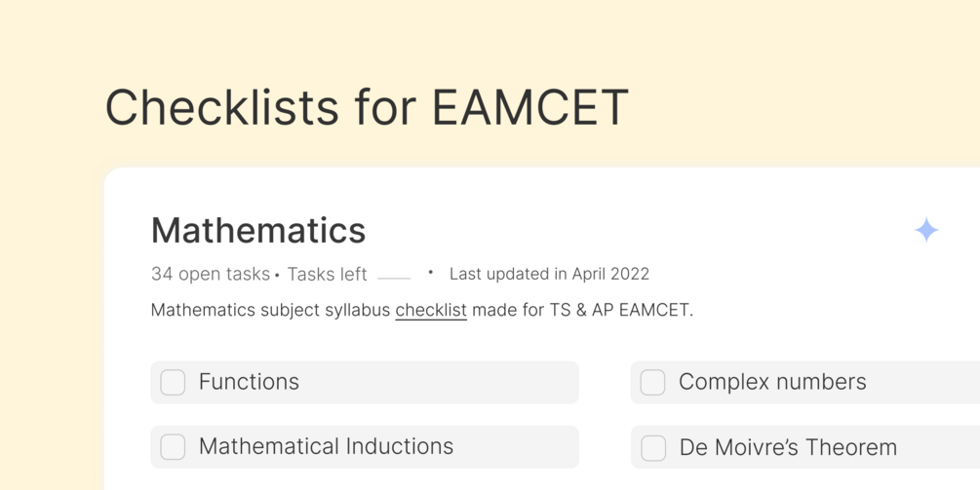The height and width of the screenshot is (490, 980).
Task: Click the 34 open tasks counter
Action: [x=210, y=274]
